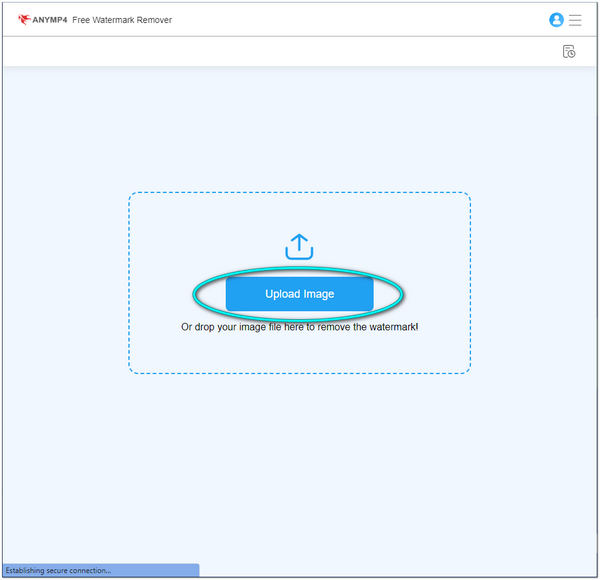Viewport: 600px width, 580px height.
Task: Click the 'Free Watermark Remover' title
Action: [x=122, y=19]
